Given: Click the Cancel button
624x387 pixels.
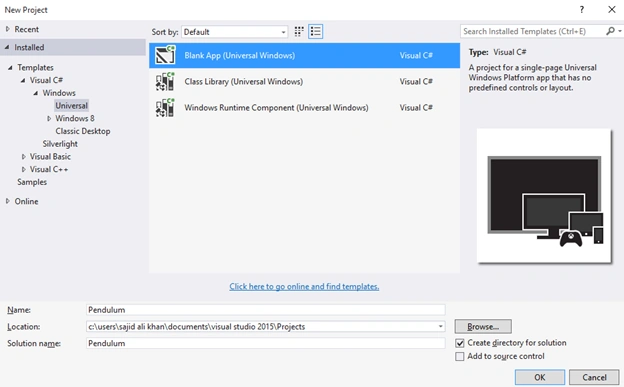Looking at the screenshot, I should point(594,377).
